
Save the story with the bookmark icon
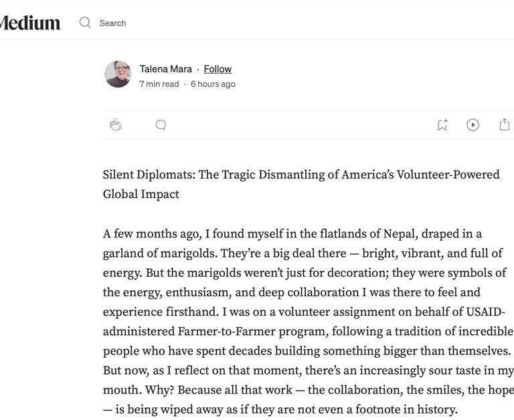tap(442, 125)
